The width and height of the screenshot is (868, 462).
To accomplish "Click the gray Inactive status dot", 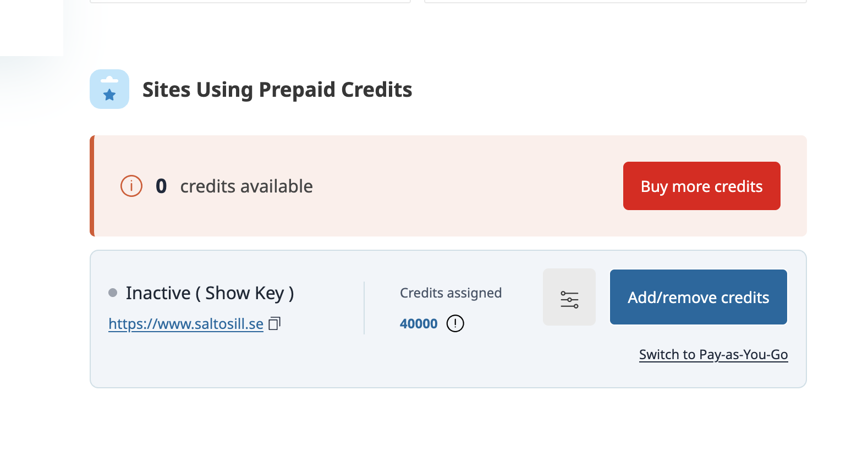I will tap(113, 293).
